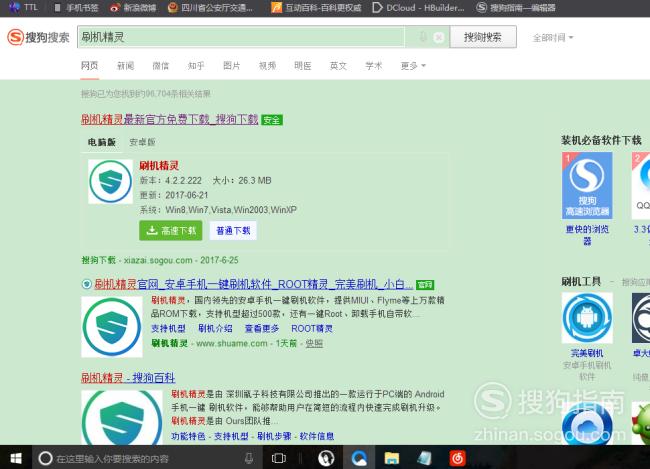The image size is (650, 469).
Task: Open the 刷机精灵最新官方免费下载 result link
Action: point(170,120)
